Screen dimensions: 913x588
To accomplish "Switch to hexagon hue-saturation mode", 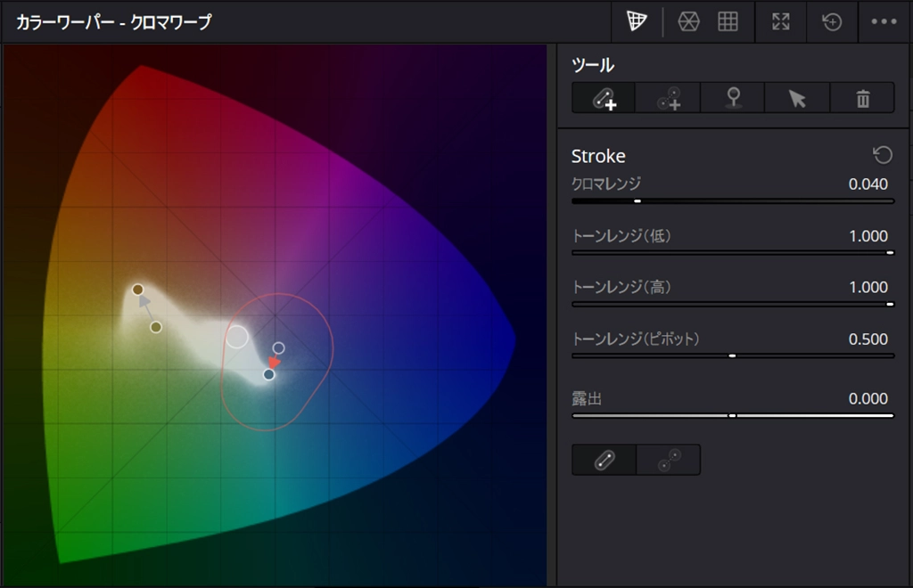I will [688, 22].
